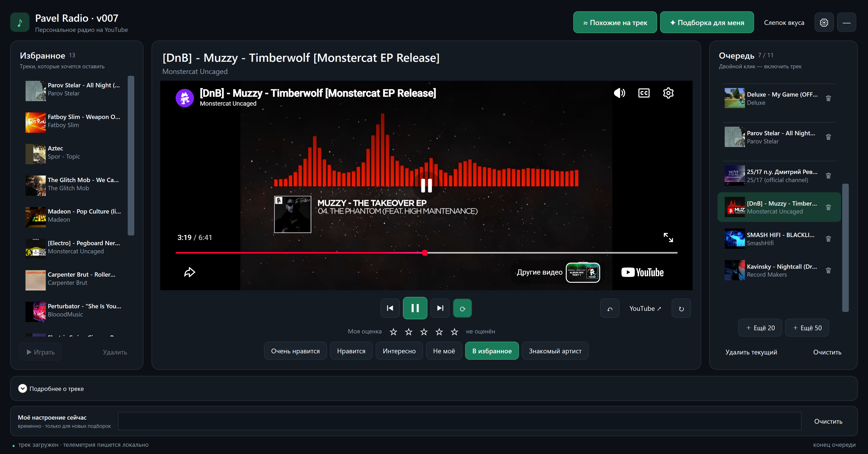The image size is (868, 454).
Task: Seek using the red video progress bar
Action: [x=426, y=253]
